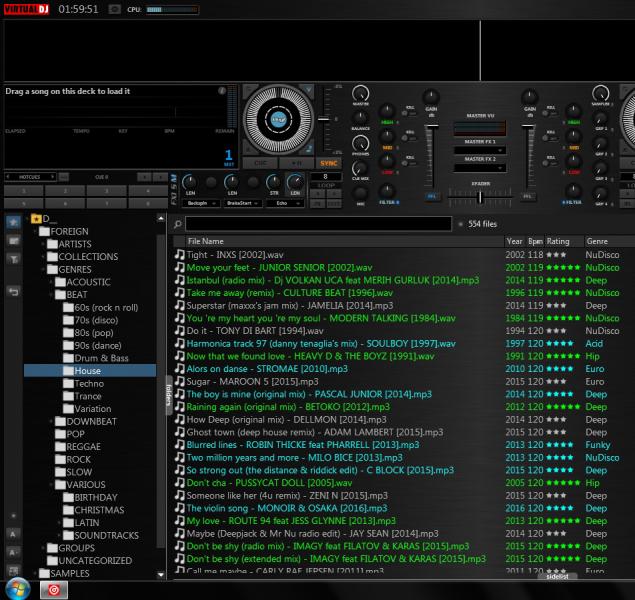Collapse the BEAT folder tree node
Screen dimensions: 635x600
[x=51, y=295]
